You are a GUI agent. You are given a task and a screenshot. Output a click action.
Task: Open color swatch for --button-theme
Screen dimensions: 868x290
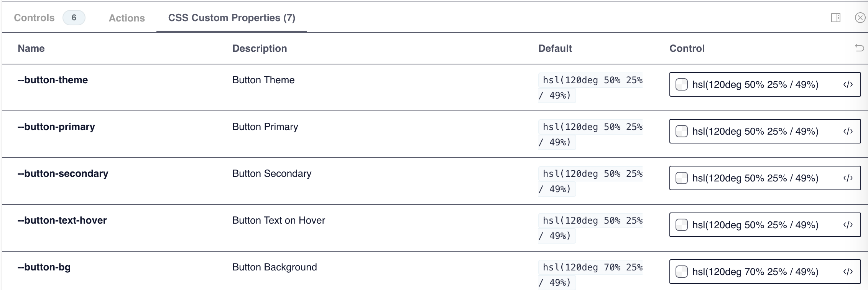(681, 84)
